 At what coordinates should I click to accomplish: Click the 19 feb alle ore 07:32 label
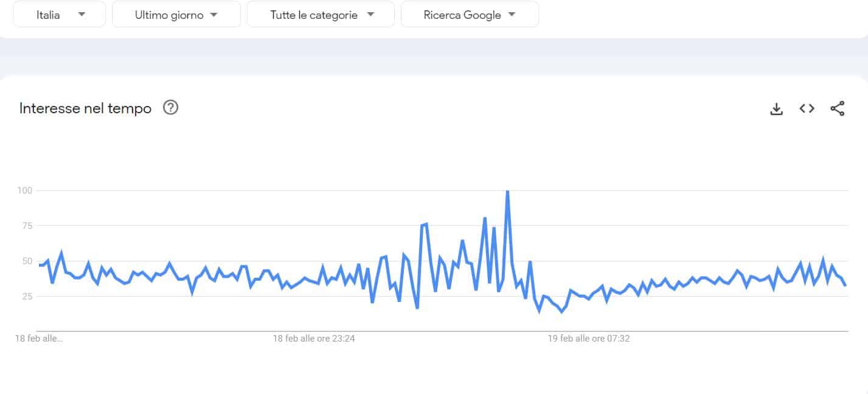coord(588,339)
